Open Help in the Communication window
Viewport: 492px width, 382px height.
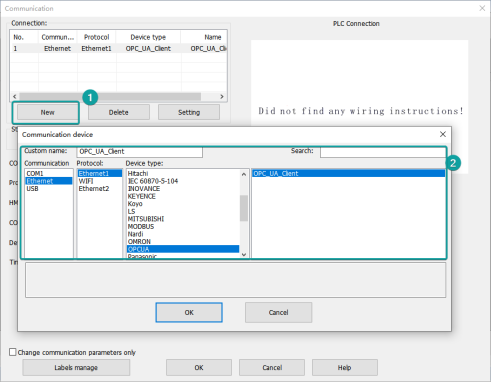pyautogui.click(x=345, y=367)
